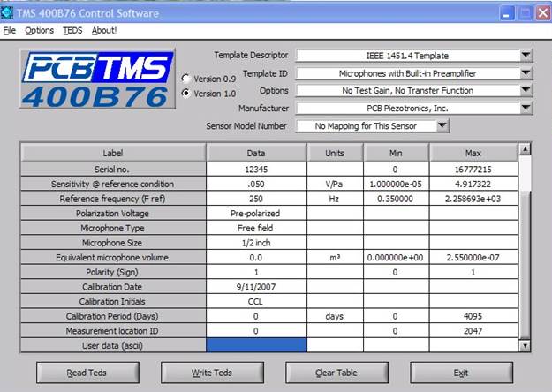Click the highlighted User data (ascii) data cell
Image resolution: width=552 pixels, height=392 pixels.
pyautogui.click(x=256, y=345)
